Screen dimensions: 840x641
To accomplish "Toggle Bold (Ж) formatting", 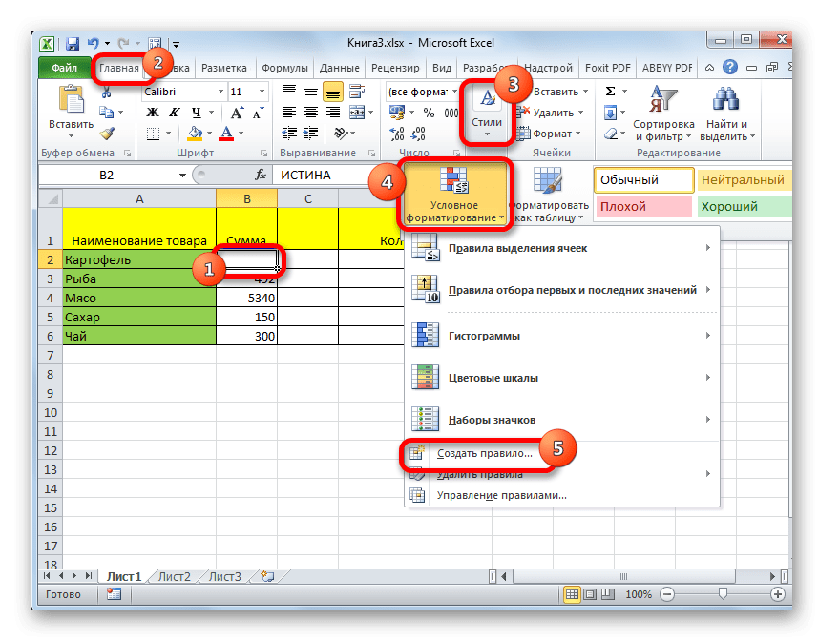I will [x=153, y=113].
